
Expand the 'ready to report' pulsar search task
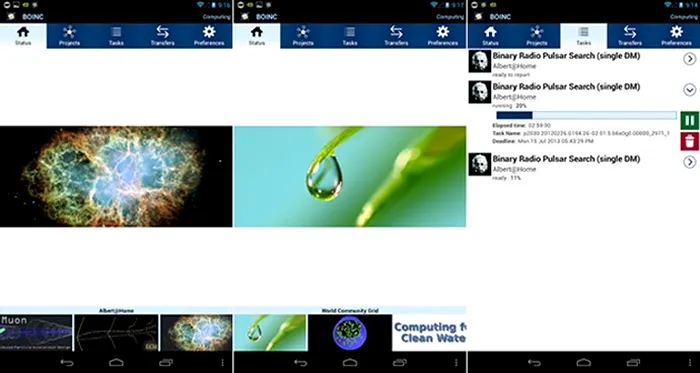tap(690, 59)
